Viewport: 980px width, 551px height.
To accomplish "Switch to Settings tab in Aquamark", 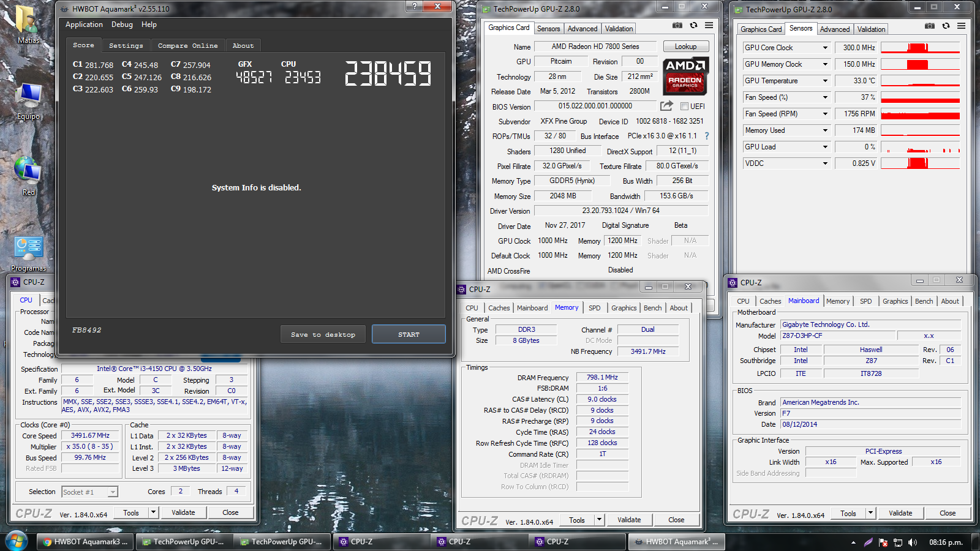I will [126, 45].
